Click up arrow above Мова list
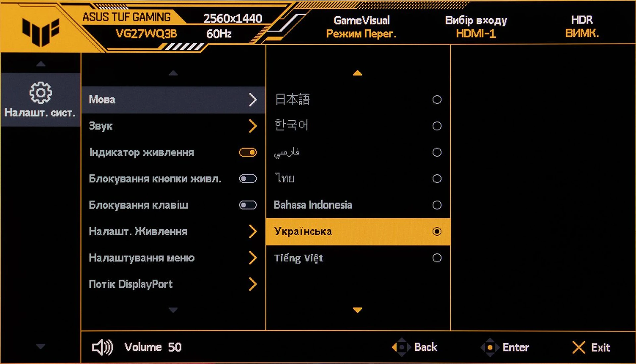The image size is (636, 364). [173, 73]
